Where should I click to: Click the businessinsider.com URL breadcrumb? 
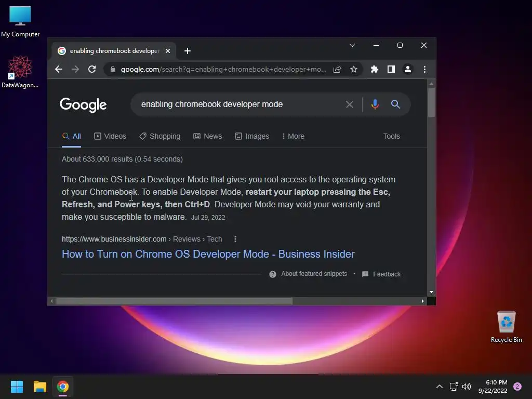point(142,239)
